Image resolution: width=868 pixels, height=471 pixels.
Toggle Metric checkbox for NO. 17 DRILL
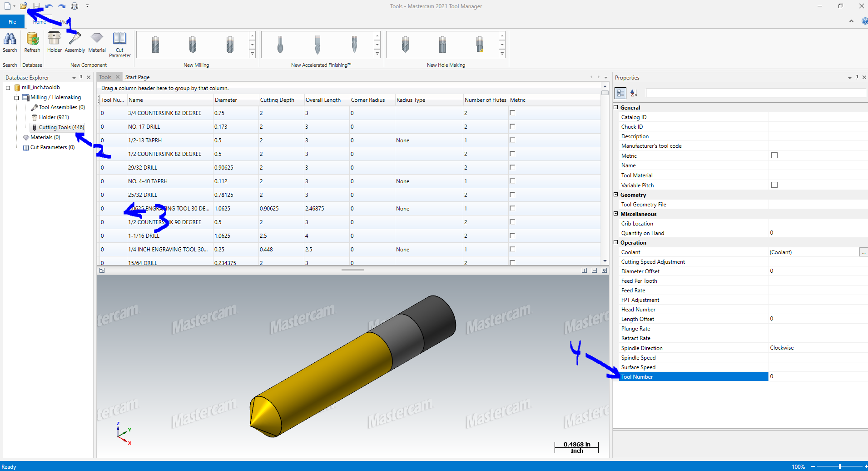coord(512,126)
